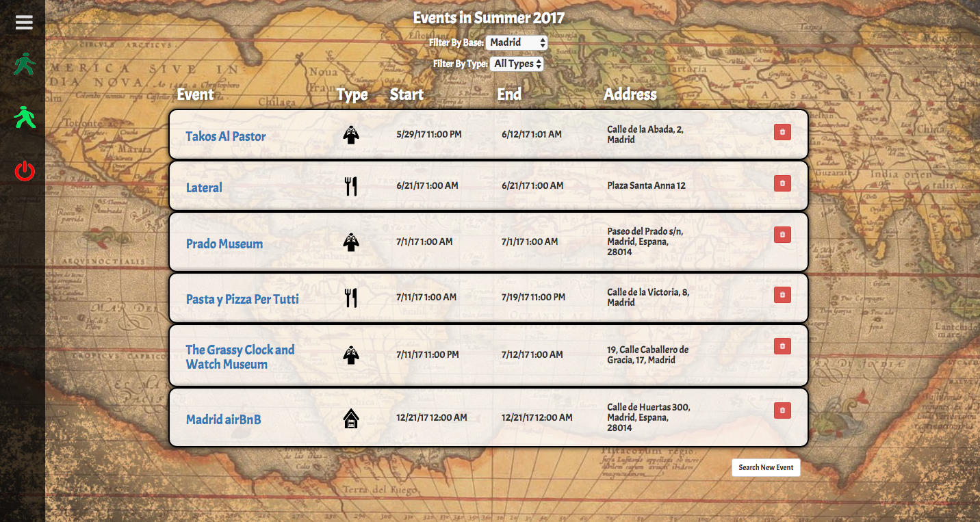This screenshot has height=522, width=980.
Task: Click start time 7/11/17 11:00 PM
Action: (x=428, y=354)
